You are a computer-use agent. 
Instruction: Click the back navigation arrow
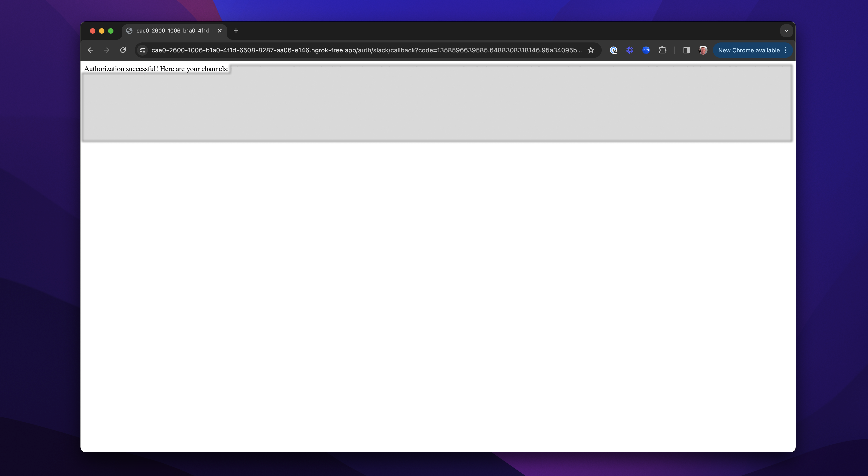[90, 50]
